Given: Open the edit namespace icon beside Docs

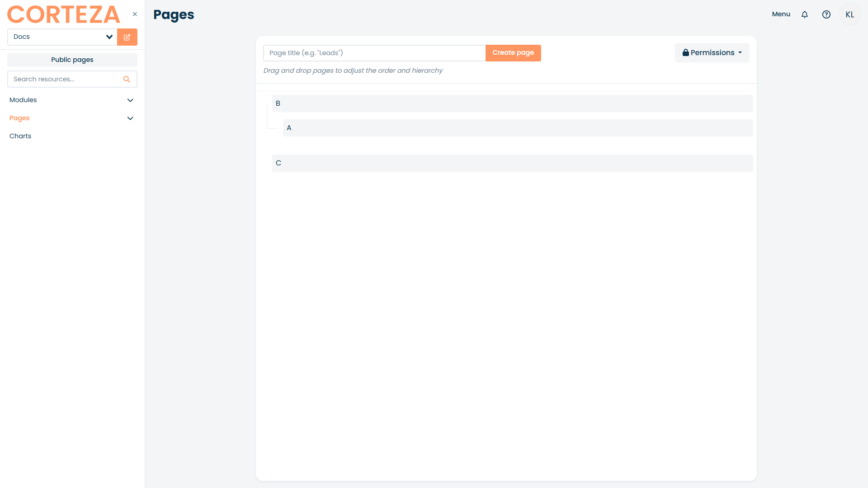Looking at the screenshot, I should click(127, 37).
